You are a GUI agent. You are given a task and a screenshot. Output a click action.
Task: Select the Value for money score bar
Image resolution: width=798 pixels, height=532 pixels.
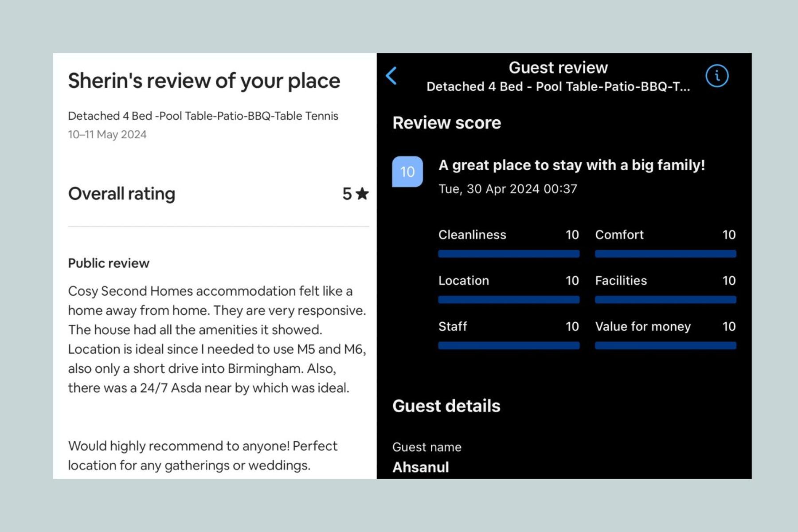coord(665,345)
